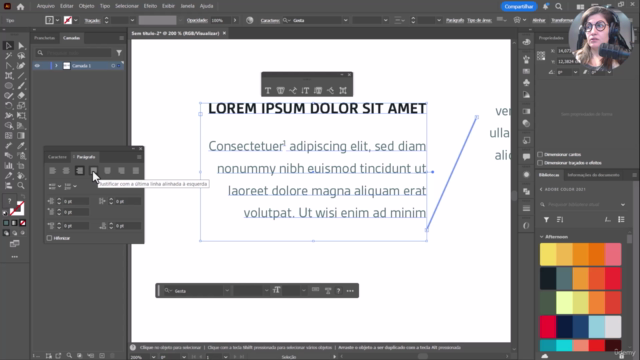Click the left indent value field
The height and width of the screenshot is (360, 640).
(x=76, y=201)
